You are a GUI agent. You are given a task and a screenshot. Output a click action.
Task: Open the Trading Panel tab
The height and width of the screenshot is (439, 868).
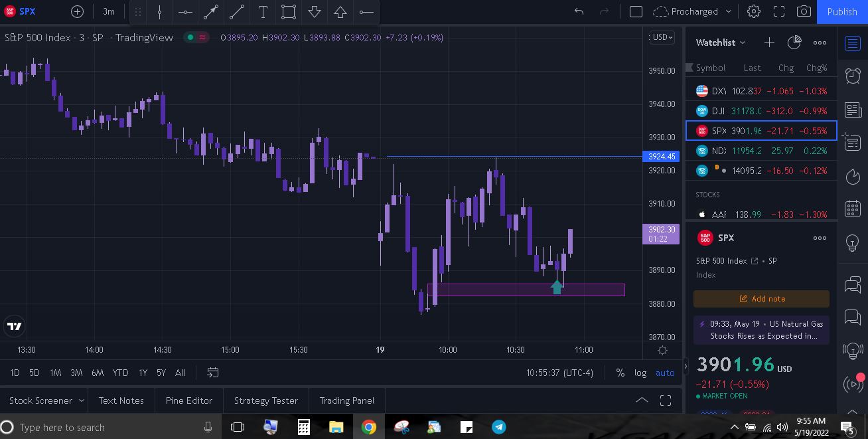click(x=347, y=400)
